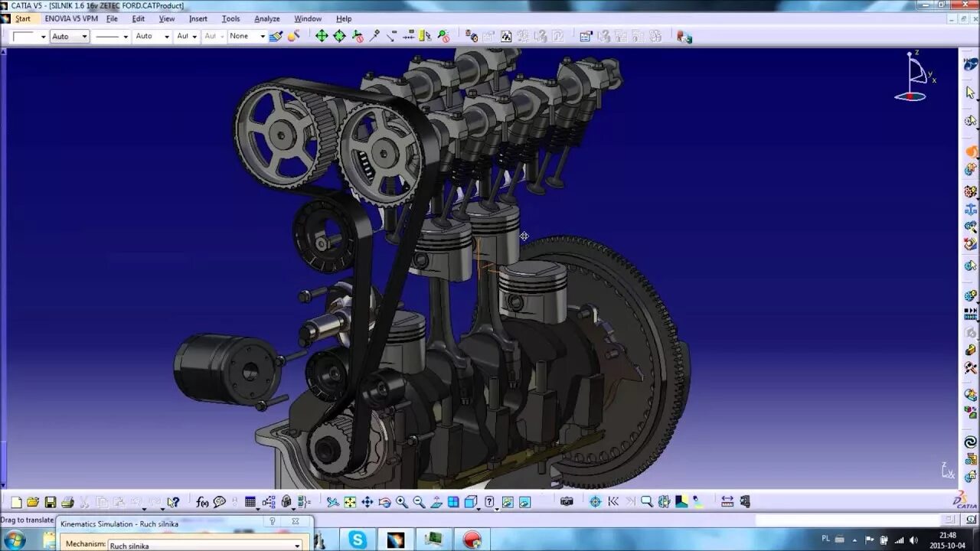
Task: Open the File menu
Action: pos(112,18)
